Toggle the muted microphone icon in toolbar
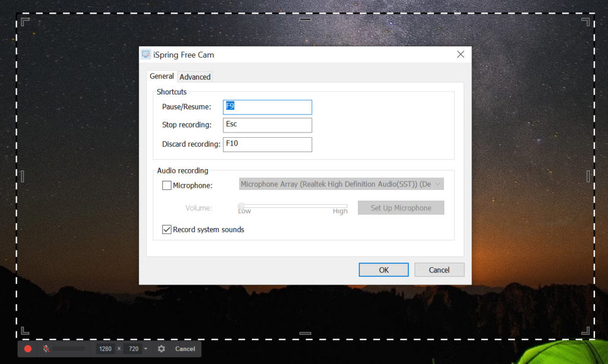This screenshot has width=608, height=364. [46, 349]
